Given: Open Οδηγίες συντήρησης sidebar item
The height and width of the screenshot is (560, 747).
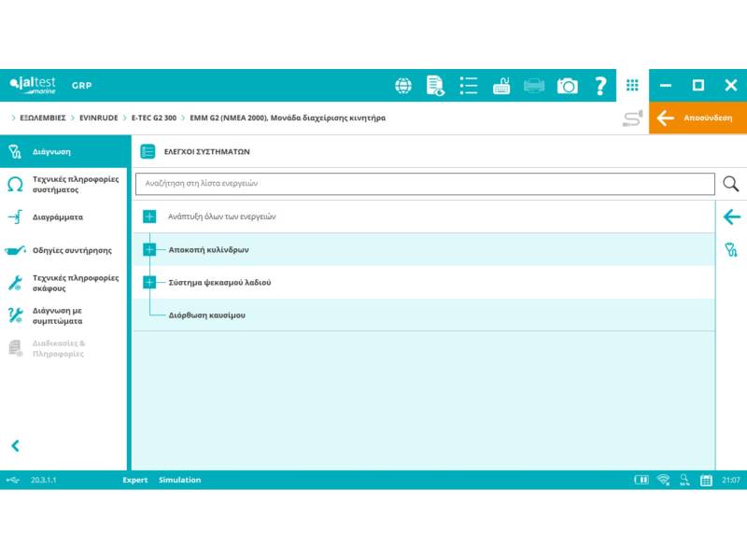Looking at the screenshot, I should click(x=72, y=250).
